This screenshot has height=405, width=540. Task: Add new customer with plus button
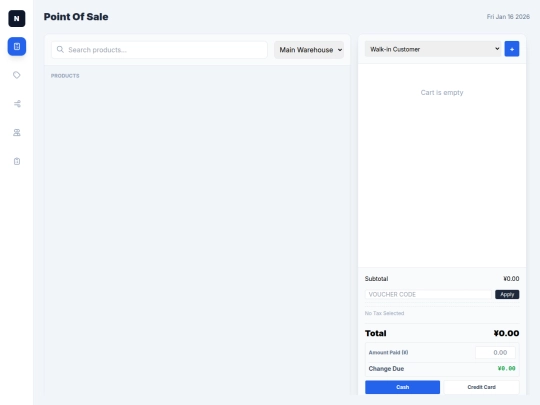pyautogui.click(x=512, y=49)
